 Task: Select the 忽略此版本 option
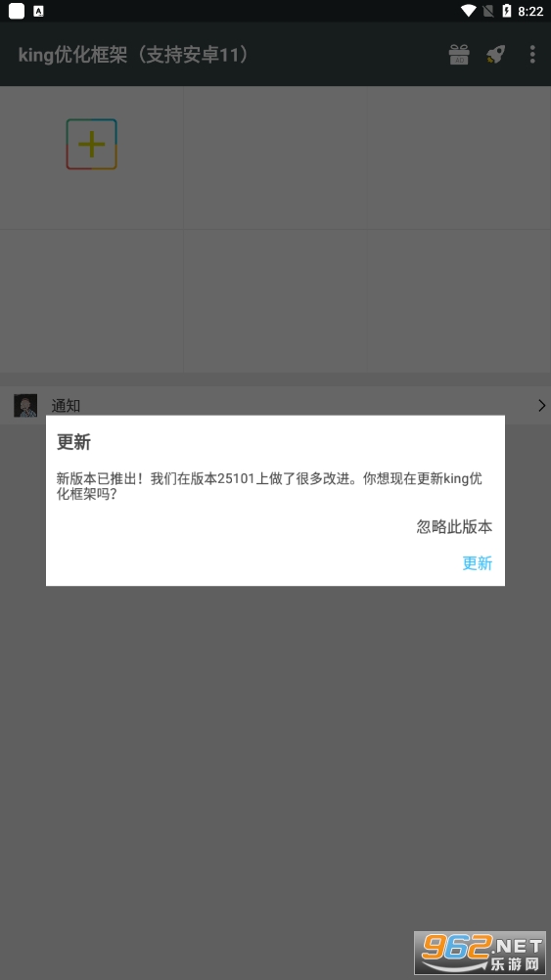pyautogui.click(x=455, y=527)
